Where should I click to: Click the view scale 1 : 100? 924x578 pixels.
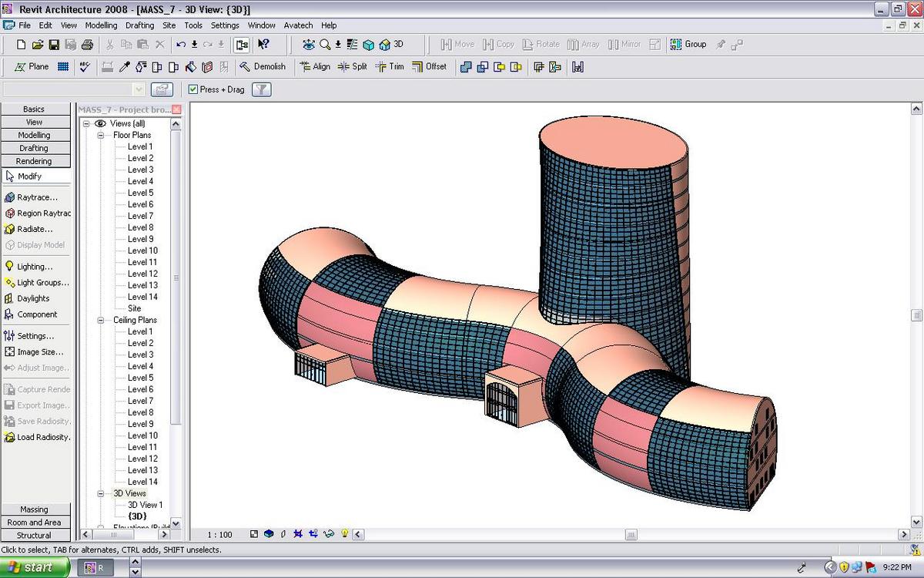[219, 534]
